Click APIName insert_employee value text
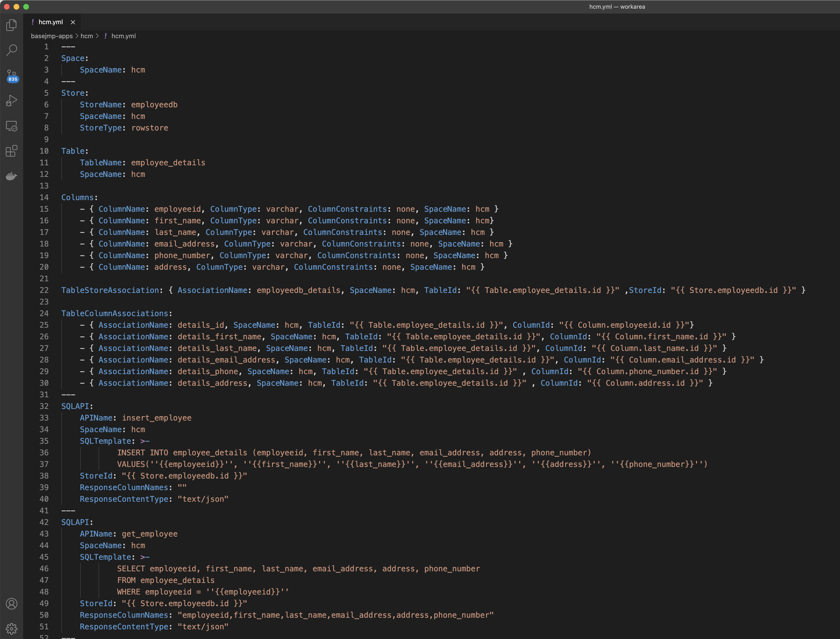The image size is (840, 639). tap(157, 418)
